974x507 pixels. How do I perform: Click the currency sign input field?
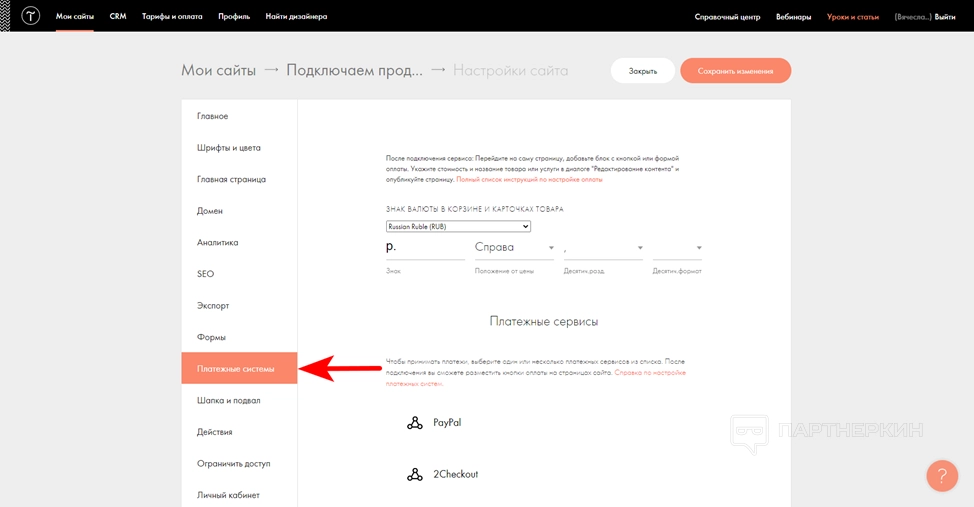click(x=425, y=248)
